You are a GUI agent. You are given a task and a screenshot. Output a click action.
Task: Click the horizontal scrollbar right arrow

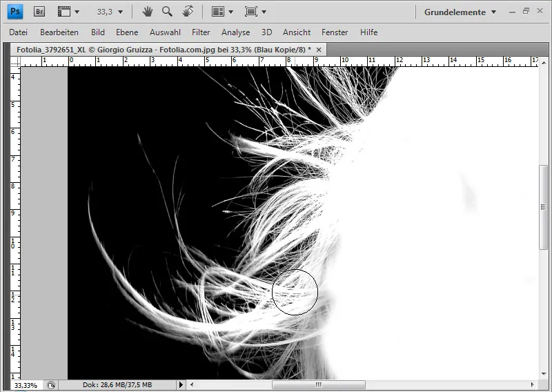[x=532, y=384]
